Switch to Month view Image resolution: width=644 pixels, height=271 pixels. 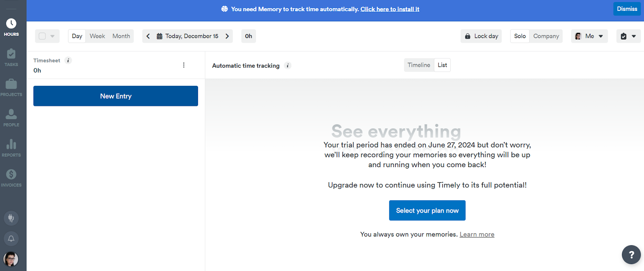[x=121, y=36]
